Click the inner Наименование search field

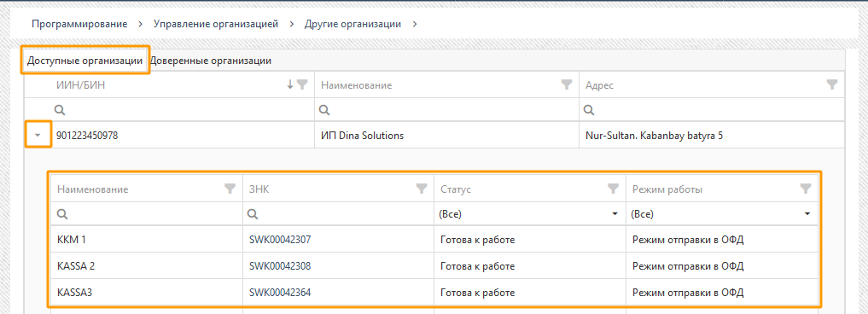(x=147, y=214)
